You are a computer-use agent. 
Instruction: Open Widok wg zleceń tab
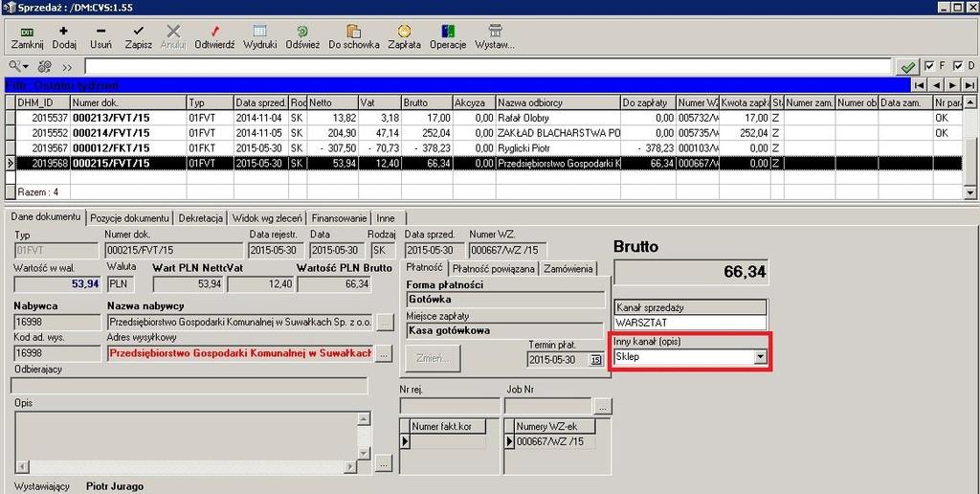tap(268, 218)
